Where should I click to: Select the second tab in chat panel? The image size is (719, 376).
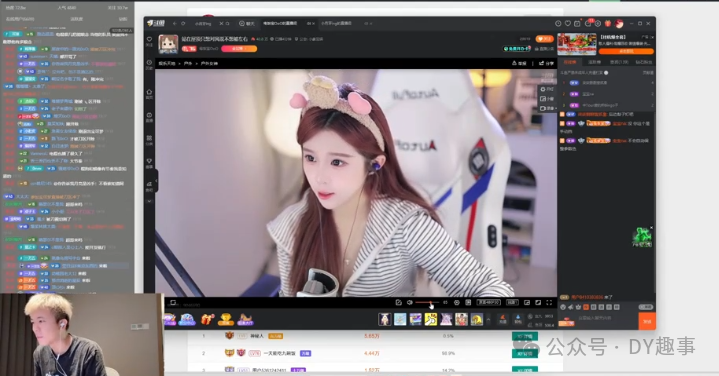[x=594, y=62]
